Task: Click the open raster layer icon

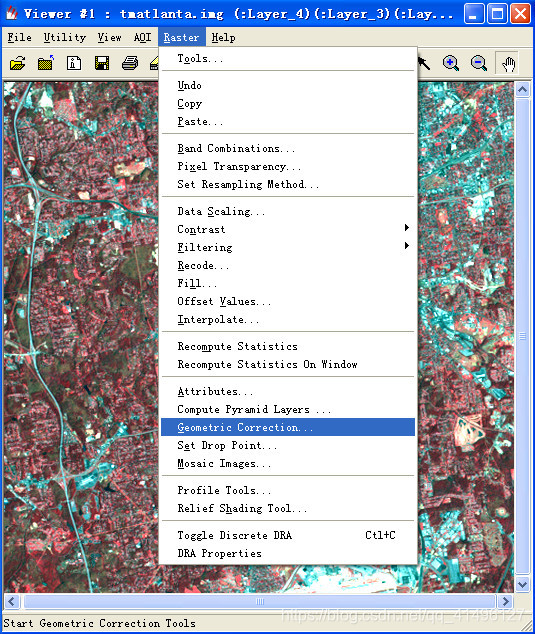Action: click(x=45, y=63)
